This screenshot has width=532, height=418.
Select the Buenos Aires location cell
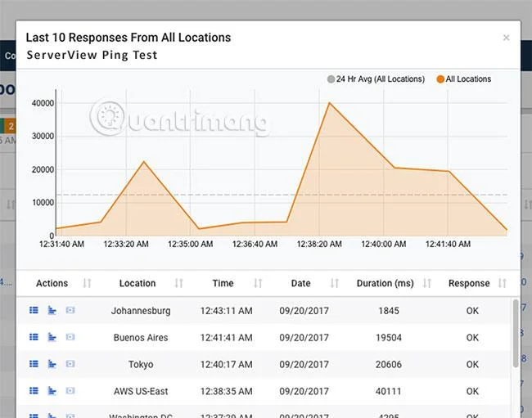[141, 337]
